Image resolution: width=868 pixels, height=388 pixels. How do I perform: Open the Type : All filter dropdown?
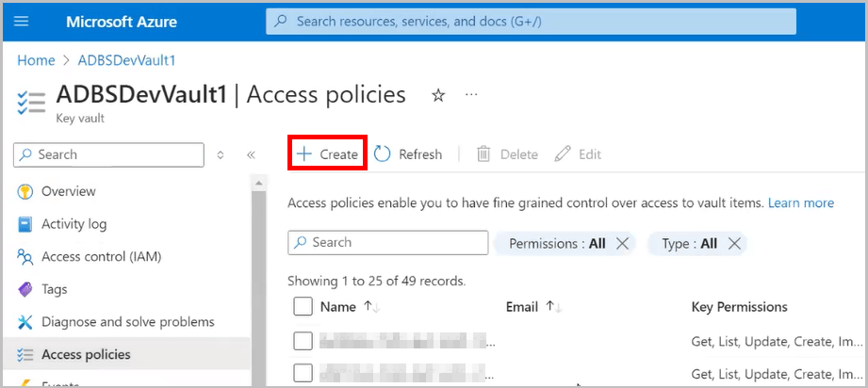(688, 243)
